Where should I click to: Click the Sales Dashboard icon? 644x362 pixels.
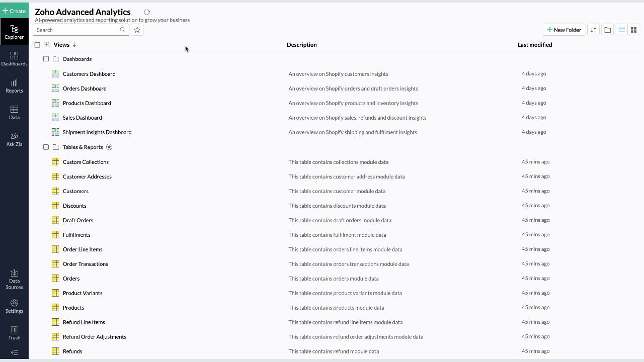click(55, 118)
